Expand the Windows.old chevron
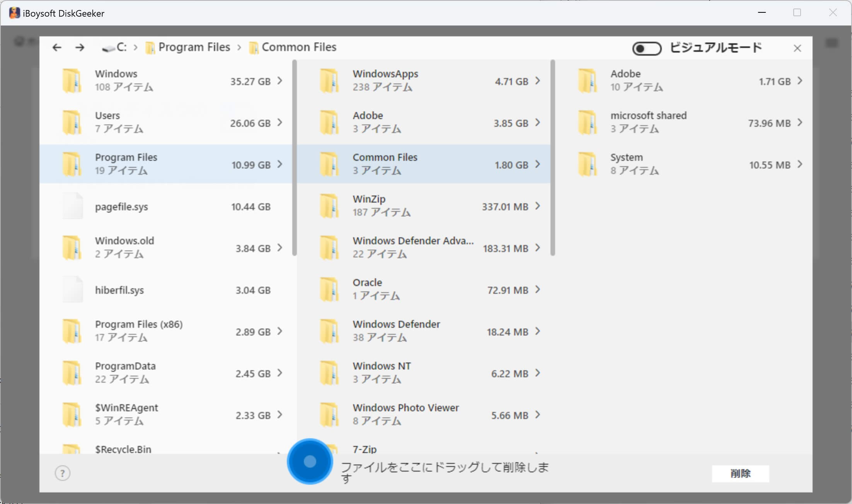Viewport: 852px width, 504px height. (280, 248)
